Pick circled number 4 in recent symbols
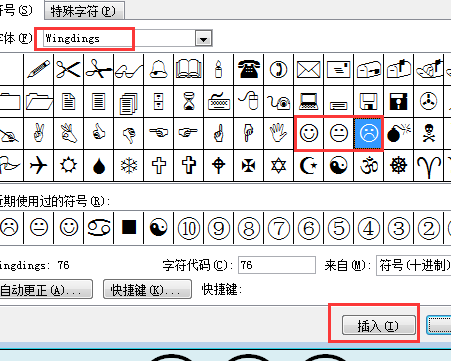The height and width of the screenshot is (361, 451). tap(369, 228)
